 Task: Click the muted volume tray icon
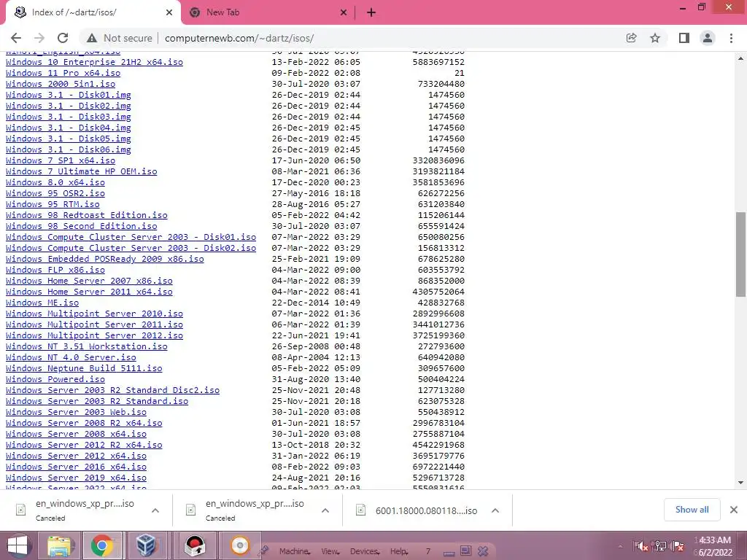click(641, 545)
